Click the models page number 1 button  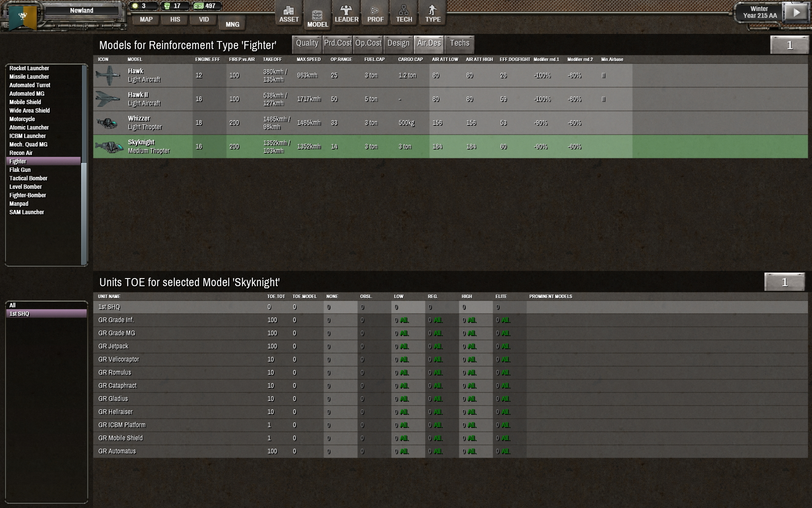pos(789,45)
